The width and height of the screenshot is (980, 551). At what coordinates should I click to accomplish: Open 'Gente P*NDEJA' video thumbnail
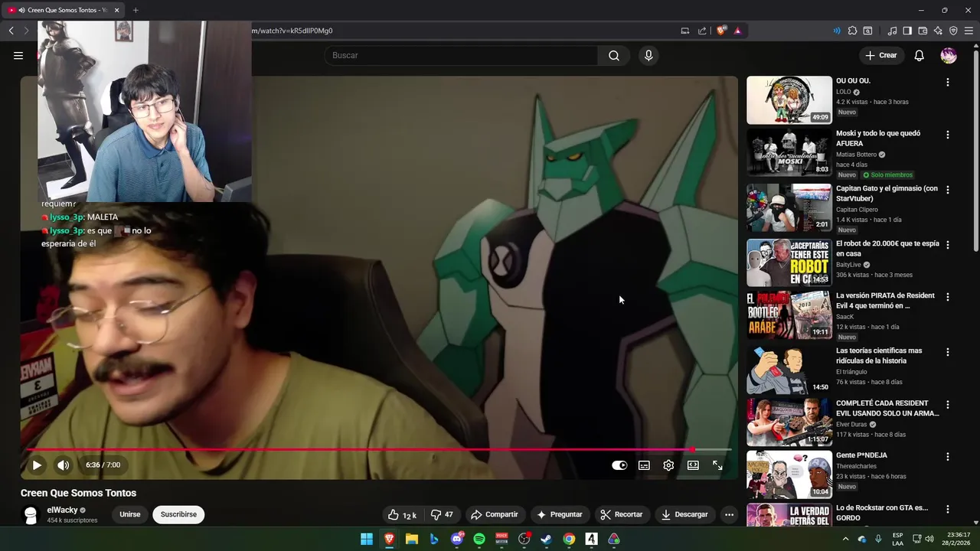point(789,474)
